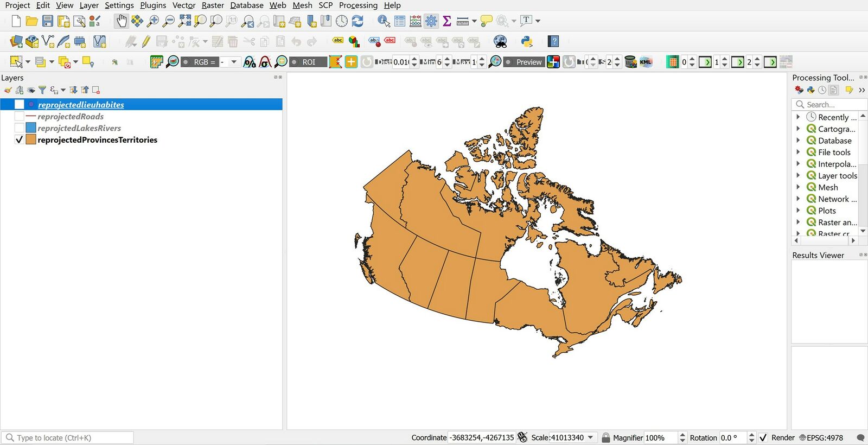Select the Pan Map hand tool
The width and height of the screenshot is (868, 445).
tap(121, 21)
